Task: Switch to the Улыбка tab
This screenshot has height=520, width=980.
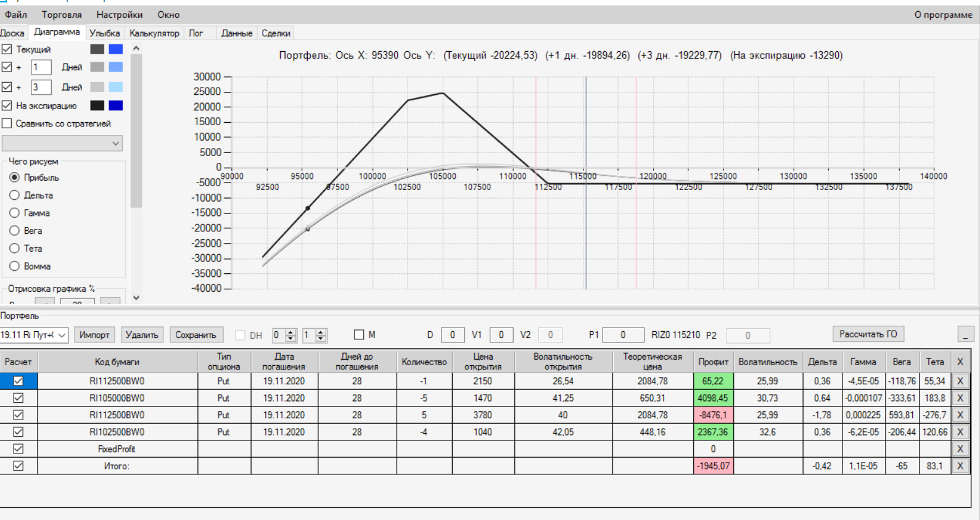Action: (104, 33)
